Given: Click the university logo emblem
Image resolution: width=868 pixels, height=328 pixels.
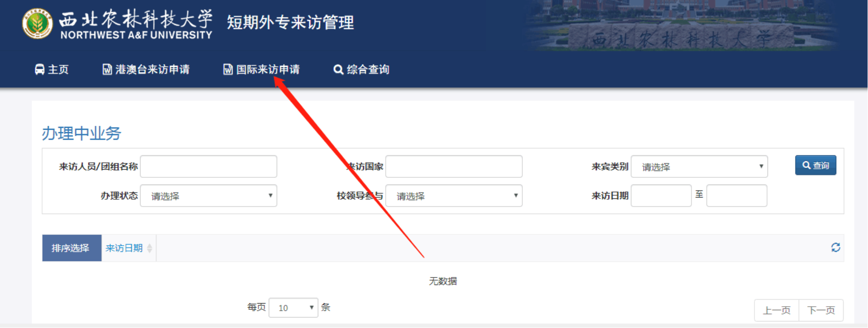Looking at the screenshot, I should coord(37,23).
